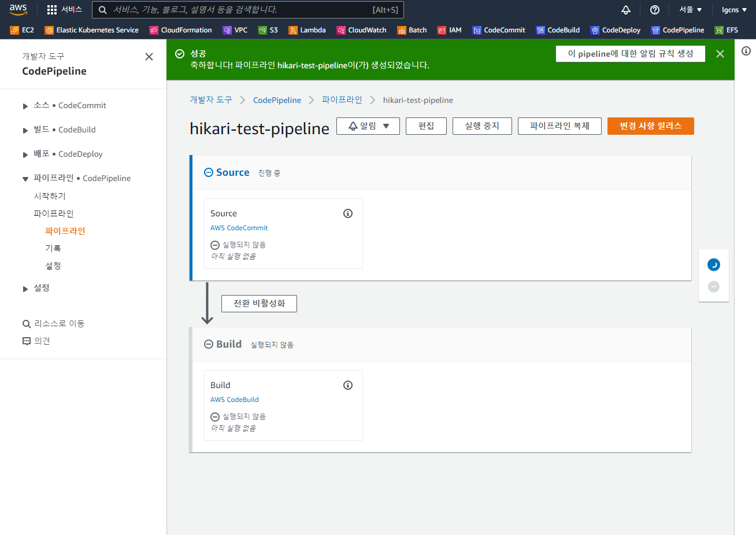
Task: Close the 개발자 도구 side navigation
Action: point(149,57)
